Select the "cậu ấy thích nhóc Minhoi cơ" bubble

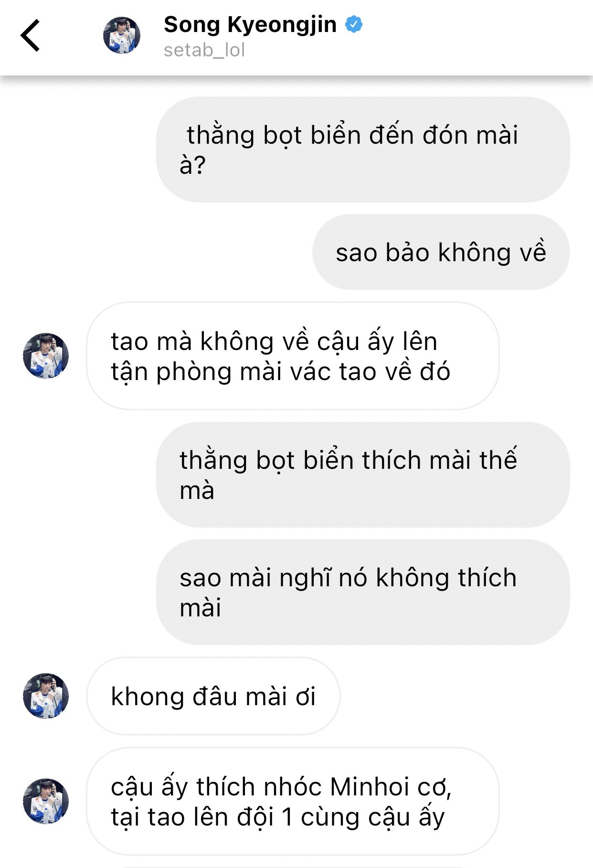coord(293,801)
